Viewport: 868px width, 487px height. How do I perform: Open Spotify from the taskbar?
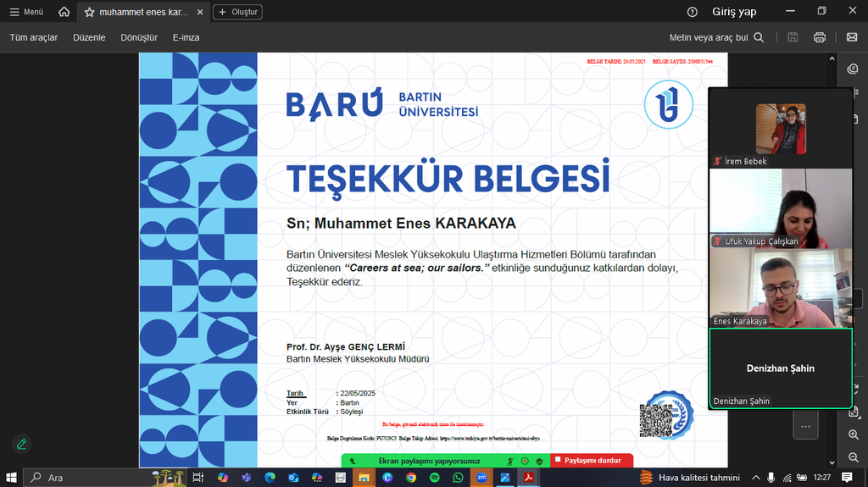coord(435,478)
